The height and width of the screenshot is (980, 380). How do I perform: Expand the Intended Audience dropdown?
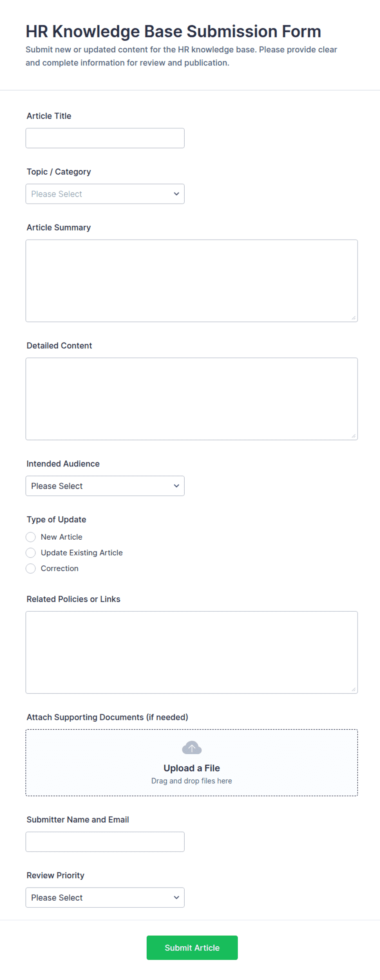(105, 486)
